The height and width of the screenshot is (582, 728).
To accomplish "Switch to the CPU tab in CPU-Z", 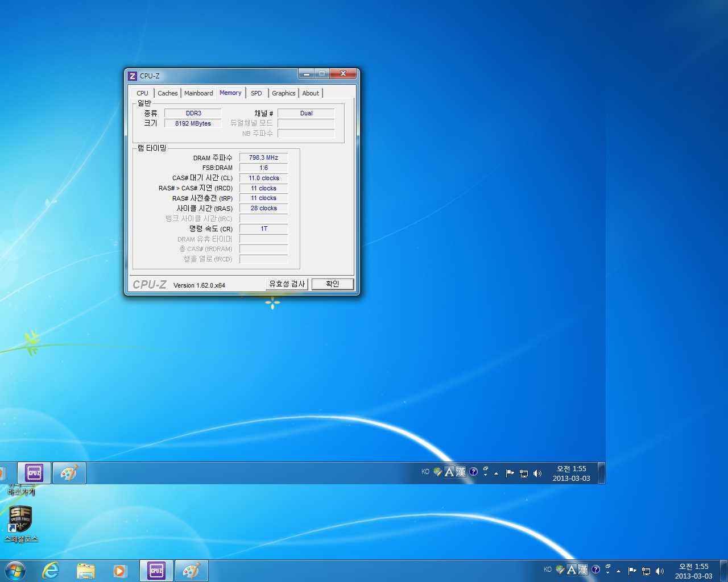I will [142, 93].
